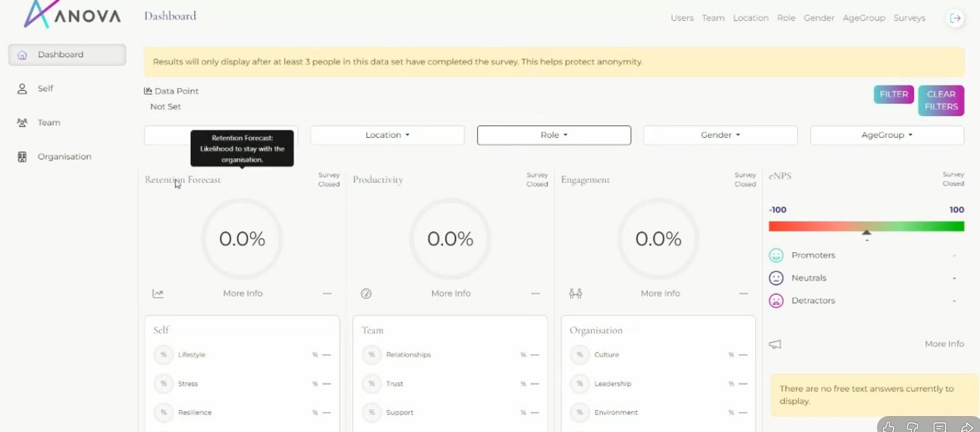Open Surveys in the top navigation
Screen dimensions: 980x432
click(910, 18)
